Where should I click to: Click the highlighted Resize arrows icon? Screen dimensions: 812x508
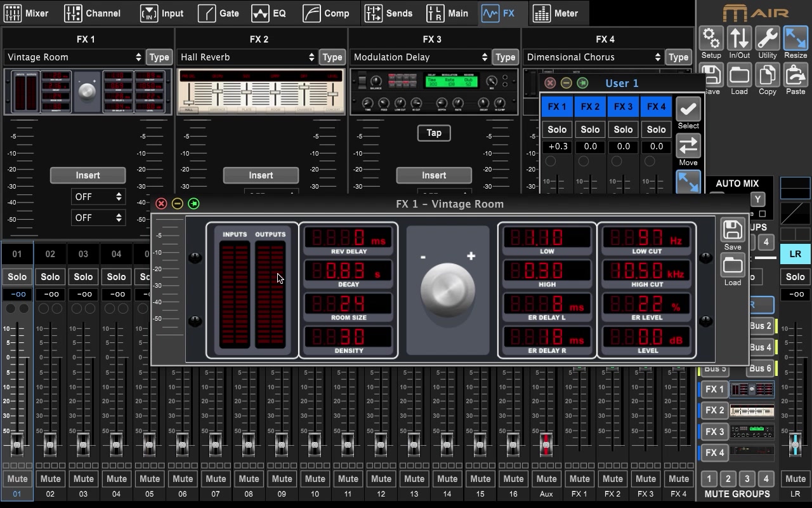[796, 39]
